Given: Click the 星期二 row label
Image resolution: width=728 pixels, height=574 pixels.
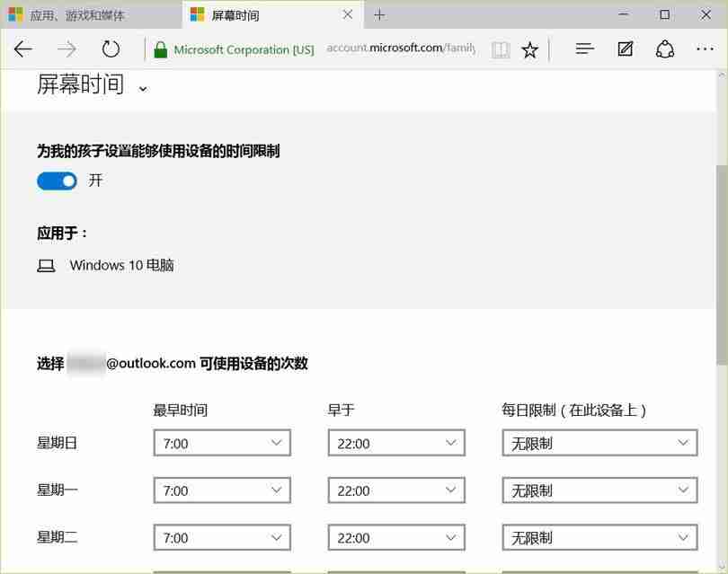Looking at the screenshot, I should 58,537.
